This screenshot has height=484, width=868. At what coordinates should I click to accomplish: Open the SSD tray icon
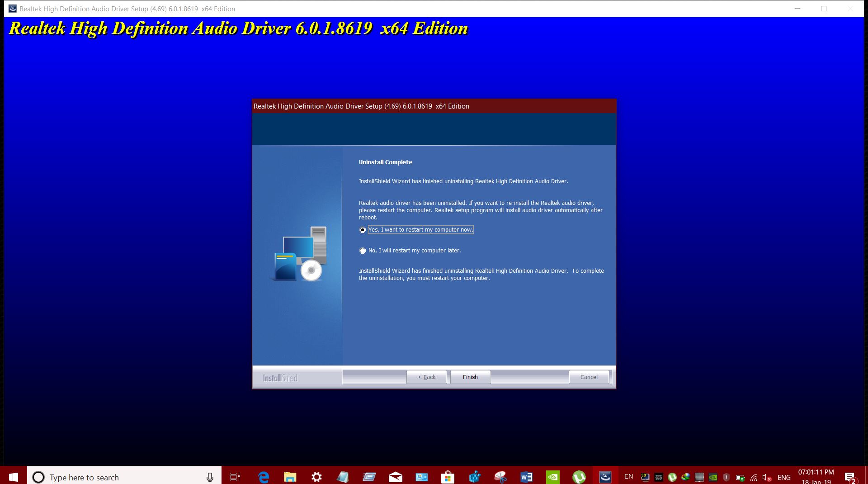pos(659,477)
